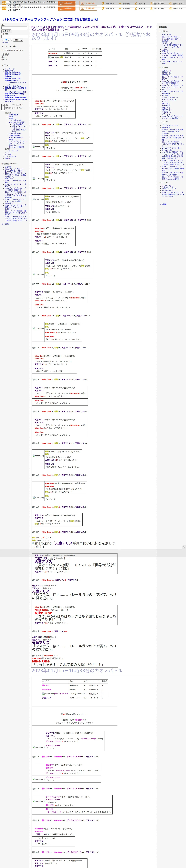Open ライラエル in 更新履歴
Viewport: 186px width, 868px height.
point(166,106)
